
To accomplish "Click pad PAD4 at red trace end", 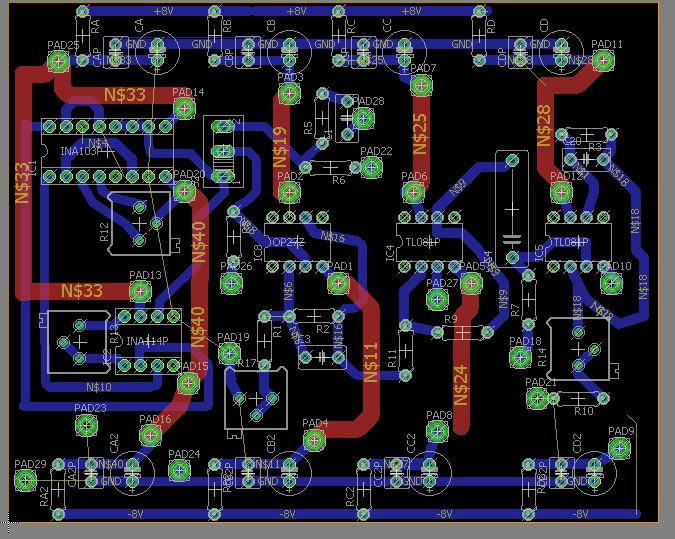I will pyautogui.click(x=314, y=439).
